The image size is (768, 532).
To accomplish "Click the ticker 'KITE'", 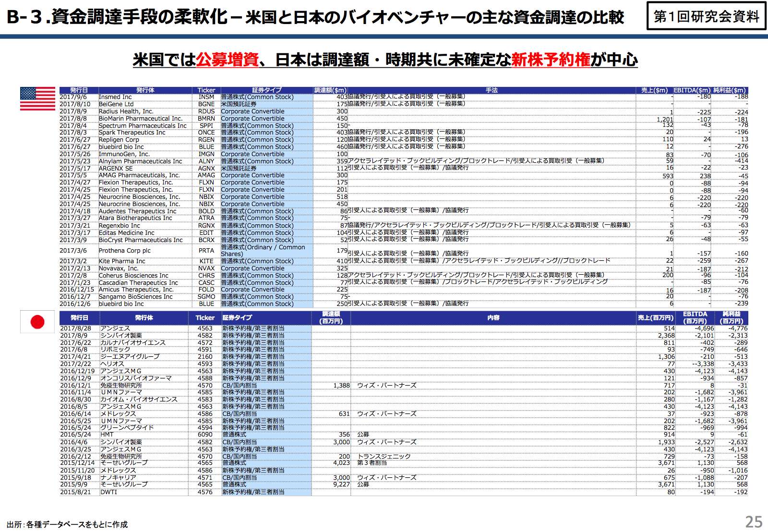I will click(206, 261).
